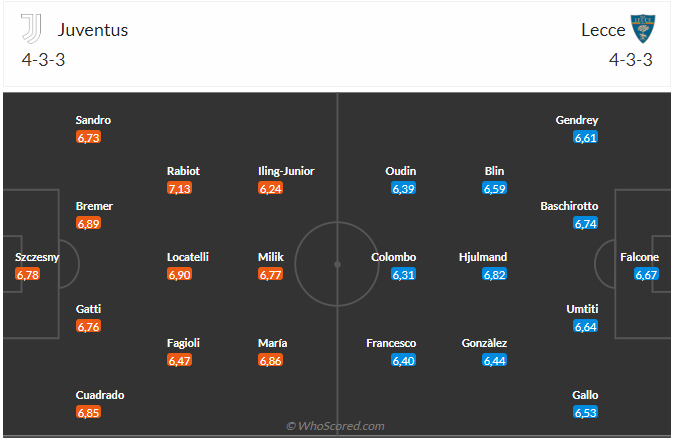Click Cuadrado's 6,85 rating badge
Image resolution: width=673 pixels, height=438 pixels.
88,412
